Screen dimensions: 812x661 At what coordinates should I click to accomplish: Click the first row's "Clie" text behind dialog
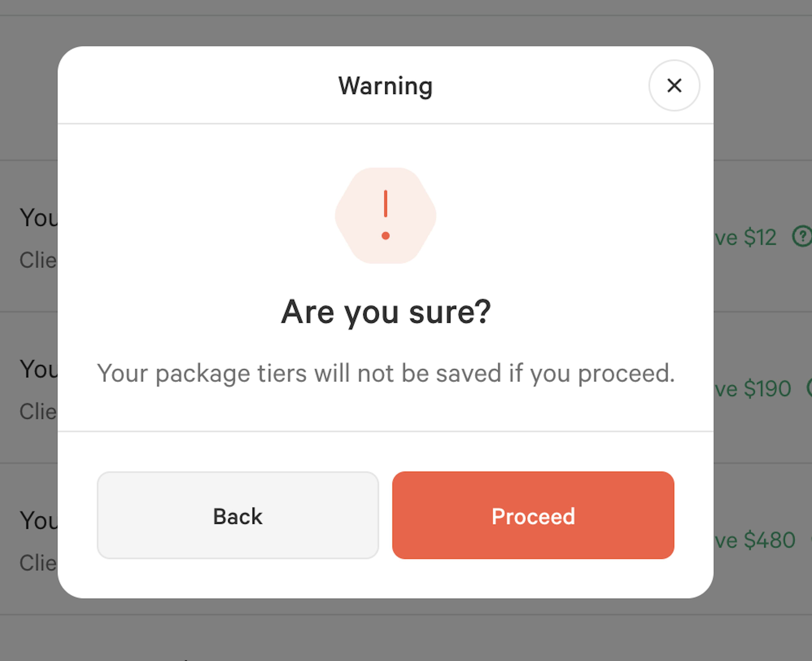(x=38, y=260)
